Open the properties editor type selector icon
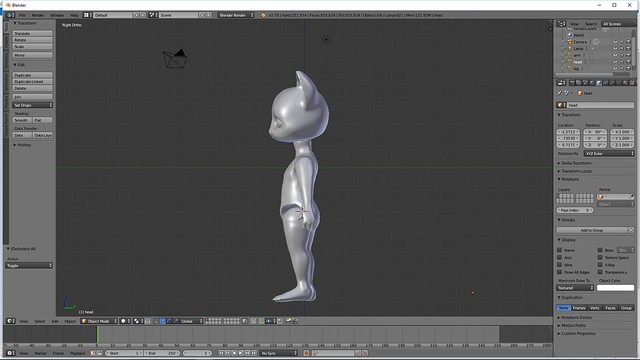 point(561,83)
